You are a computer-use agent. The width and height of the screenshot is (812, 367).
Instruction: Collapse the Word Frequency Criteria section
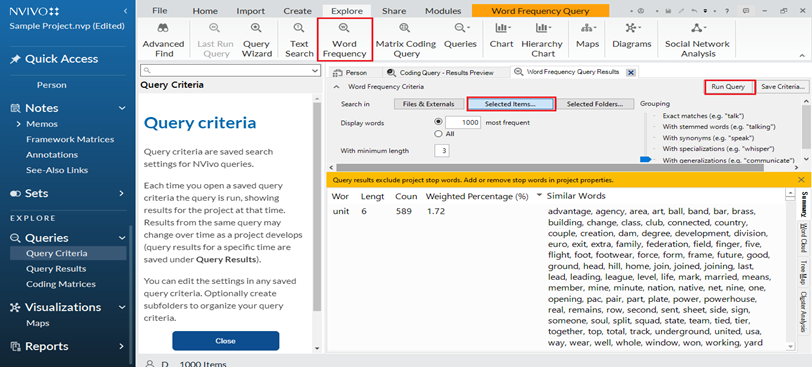pos(336,87)
